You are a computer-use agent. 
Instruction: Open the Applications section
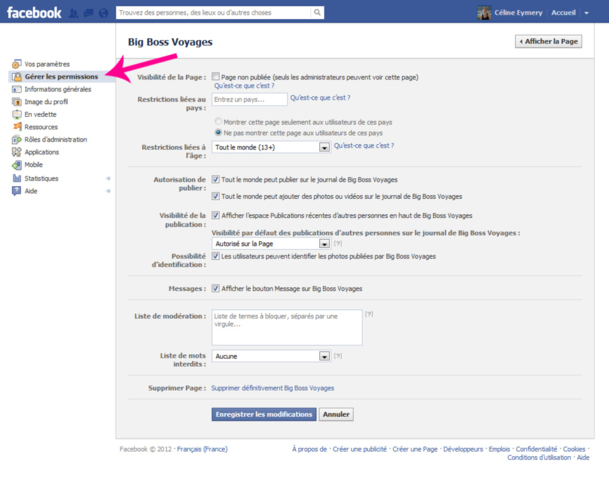tap(42, 152)
